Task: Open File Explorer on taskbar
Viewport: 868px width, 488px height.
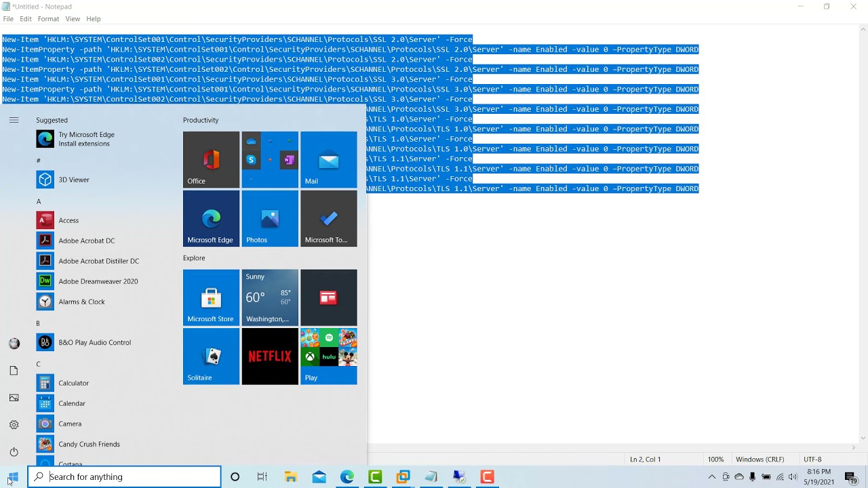Action: pos(291,477)
